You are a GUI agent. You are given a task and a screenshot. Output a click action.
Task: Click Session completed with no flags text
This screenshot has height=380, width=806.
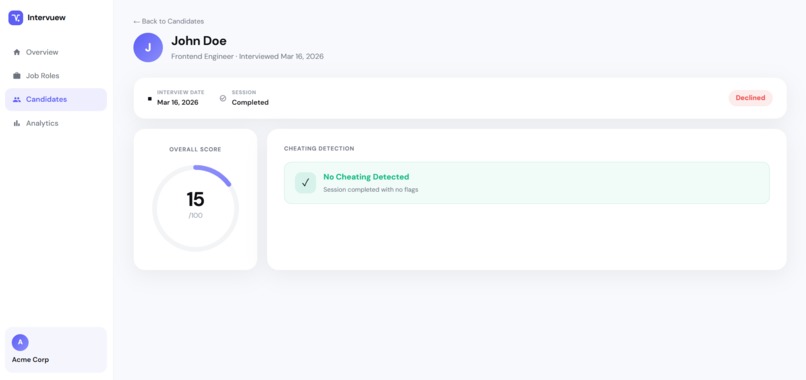click(x=371, y=189)
